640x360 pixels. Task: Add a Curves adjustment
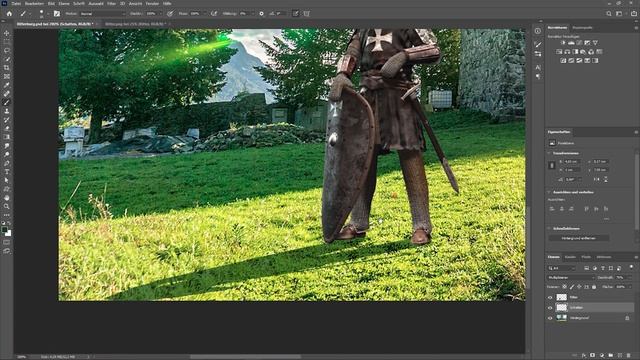tap(579, 42)
